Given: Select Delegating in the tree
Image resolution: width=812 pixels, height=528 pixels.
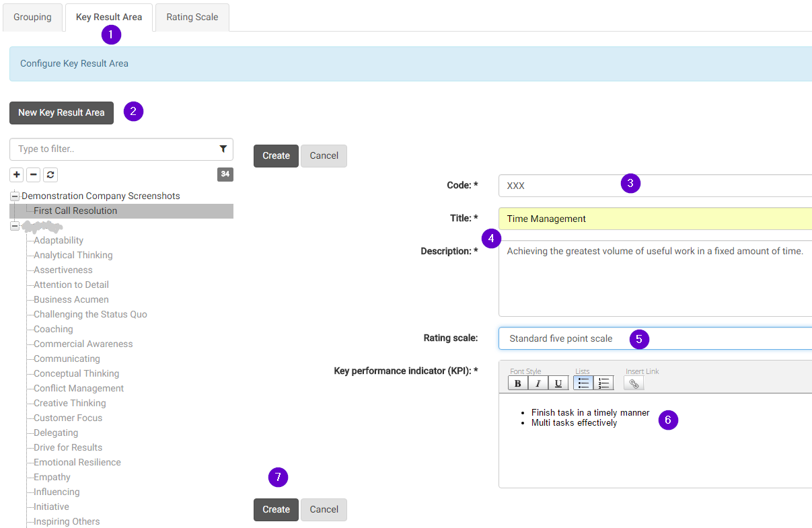Looking at the screenshot, I should pyautogui.click(x=56, y=433).
